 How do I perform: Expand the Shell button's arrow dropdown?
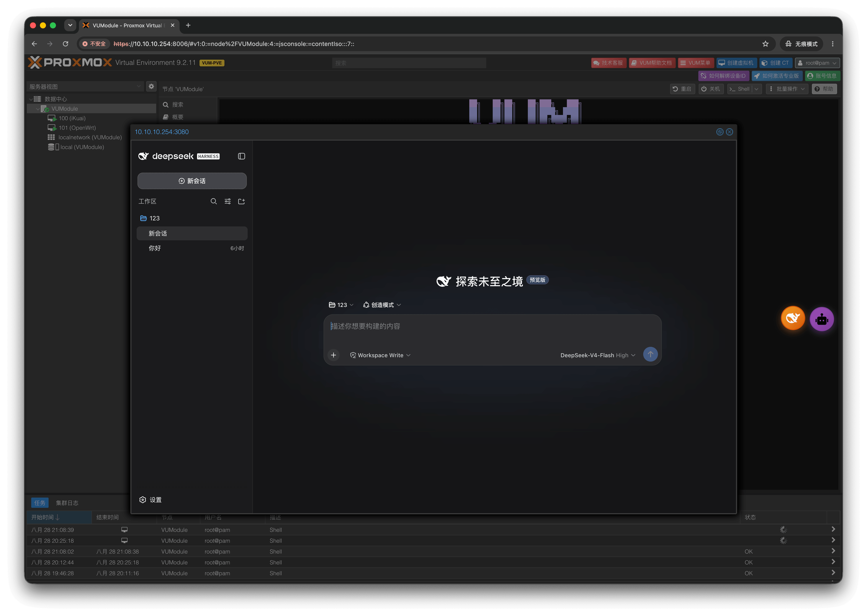click(756, 89)
